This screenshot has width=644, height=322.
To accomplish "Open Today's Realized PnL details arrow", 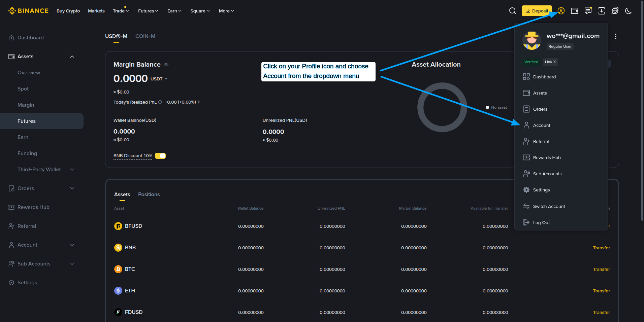I will pos(199,102).
